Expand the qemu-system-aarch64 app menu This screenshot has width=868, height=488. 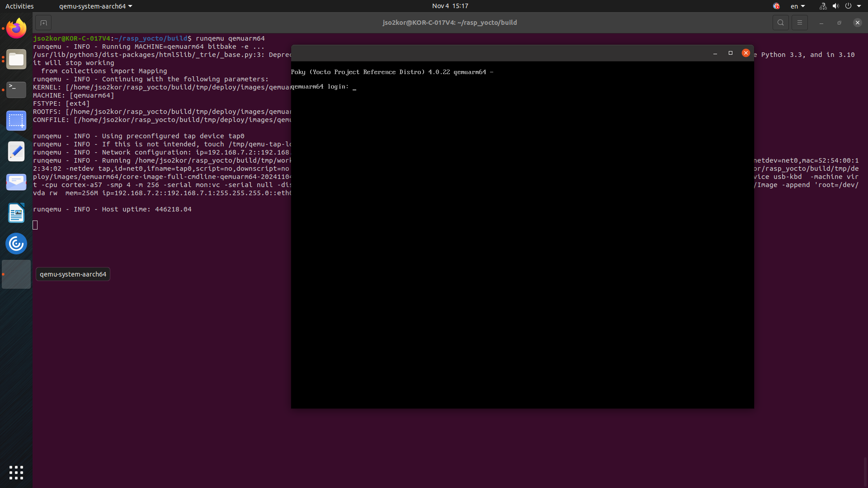tap(95, 6)
